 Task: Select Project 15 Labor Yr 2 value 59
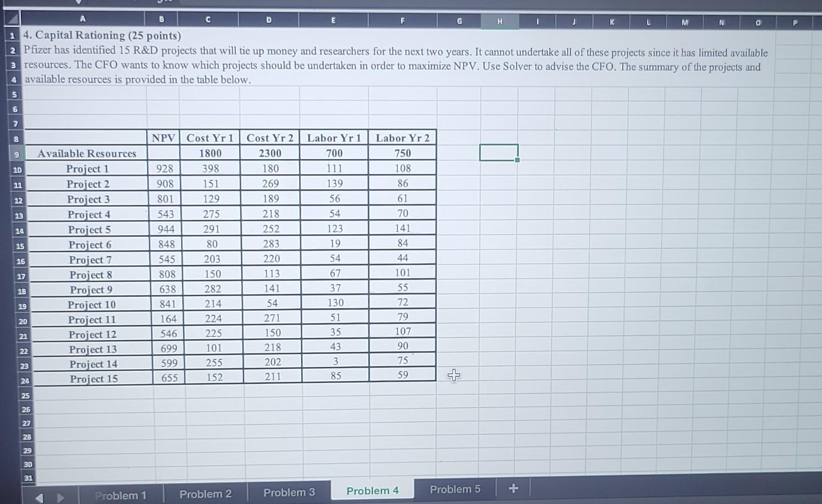click(403, 375)
